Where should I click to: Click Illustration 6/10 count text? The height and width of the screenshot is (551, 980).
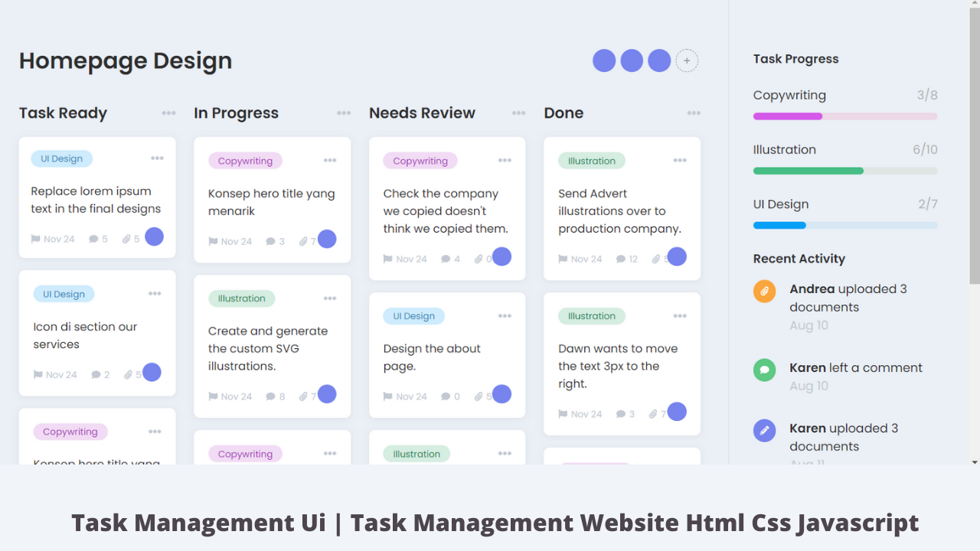pos(925,149)
